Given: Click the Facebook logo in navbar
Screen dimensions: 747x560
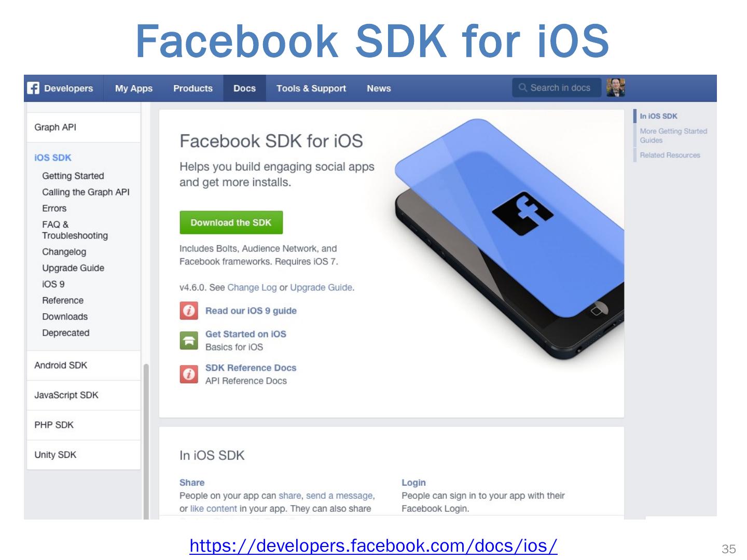Looking at the screenshot, I should pos(33,88).
